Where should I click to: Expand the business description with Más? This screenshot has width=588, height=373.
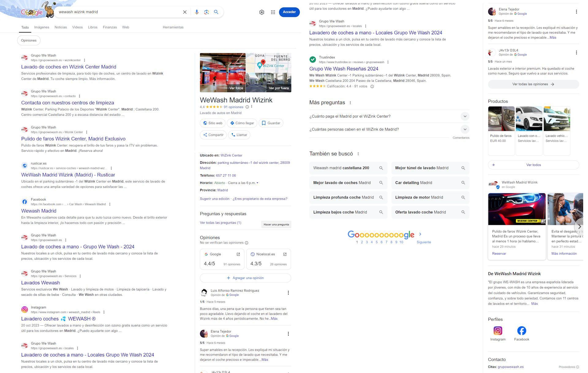534,304
